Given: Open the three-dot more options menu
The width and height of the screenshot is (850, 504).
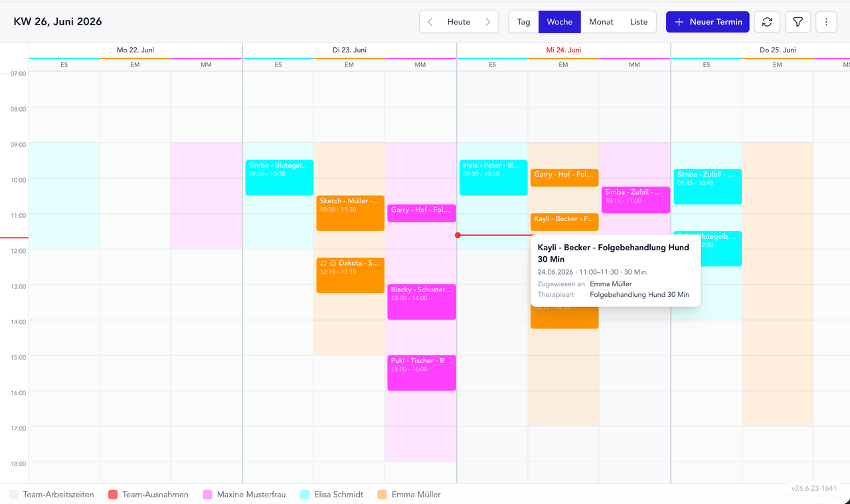Looking at the screenshot, I should (x=826, y=22).
